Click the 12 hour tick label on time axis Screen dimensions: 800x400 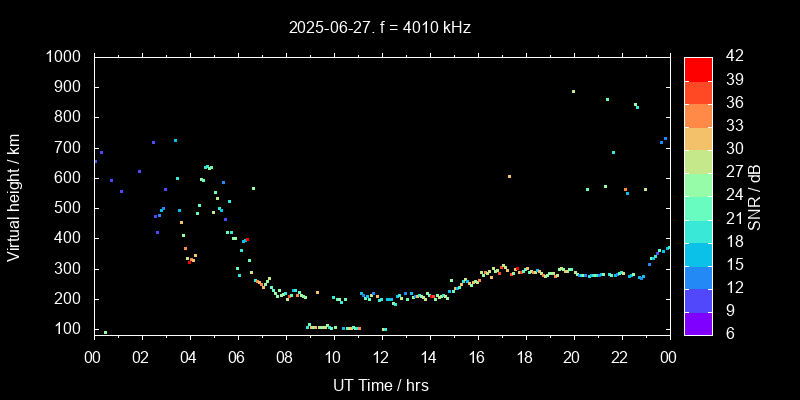click(x=381, y=357)
